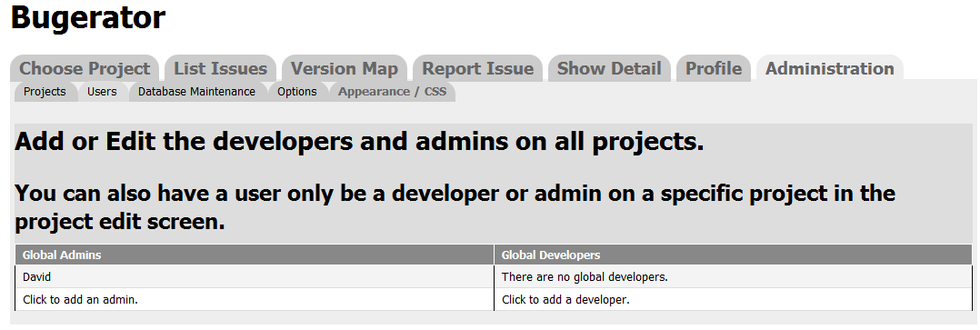Go to the Report Issue tab
This screenshot has width=980, height=330.
478,68
